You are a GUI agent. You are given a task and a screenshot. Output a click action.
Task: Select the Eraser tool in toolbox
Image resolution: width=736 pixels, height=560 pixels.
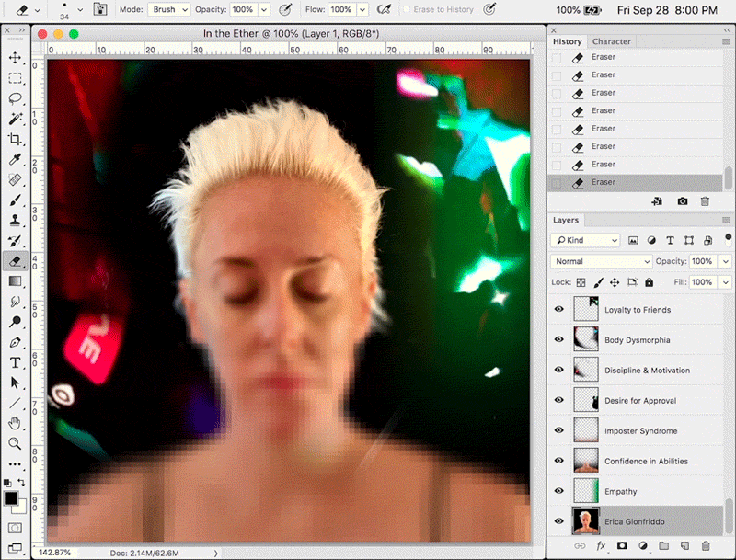[15, 261]
